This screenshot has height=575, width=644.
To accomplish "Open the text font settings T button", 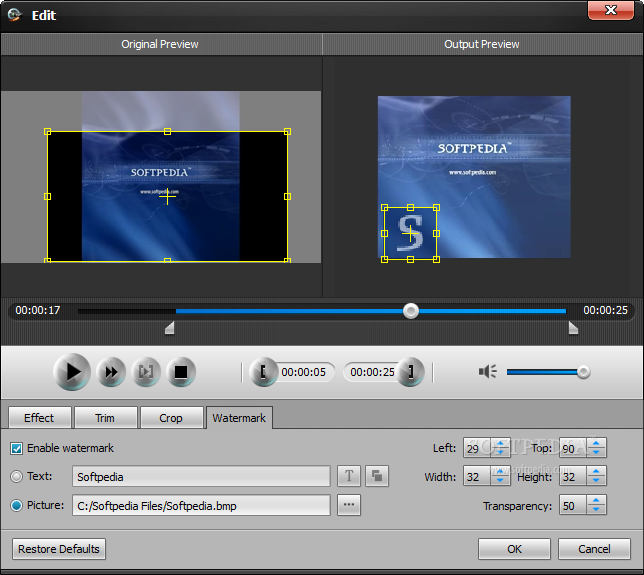I will pos(349,476).
